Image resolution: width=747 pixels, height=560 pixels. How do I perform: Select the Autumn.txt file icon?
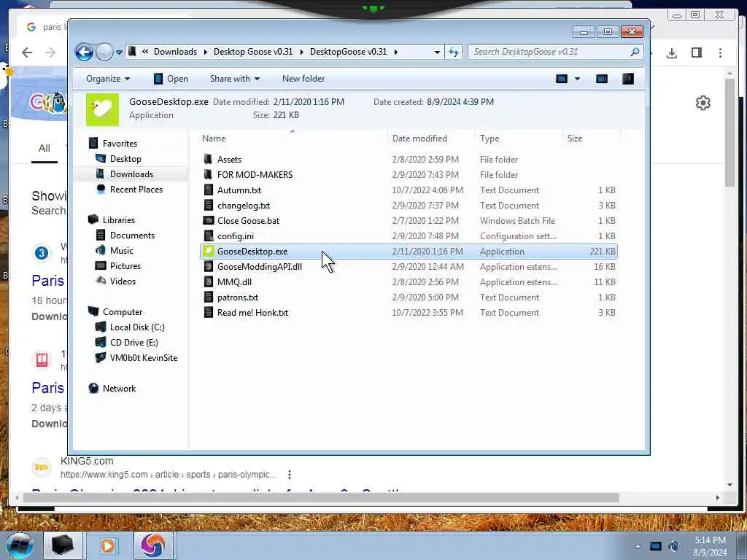(x=208, y=190)
